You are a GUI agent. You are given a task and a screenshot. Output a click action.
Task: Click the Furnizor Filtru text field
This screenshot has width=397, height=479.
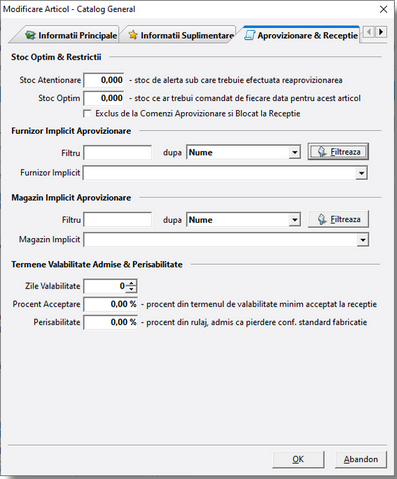[117, 153]
